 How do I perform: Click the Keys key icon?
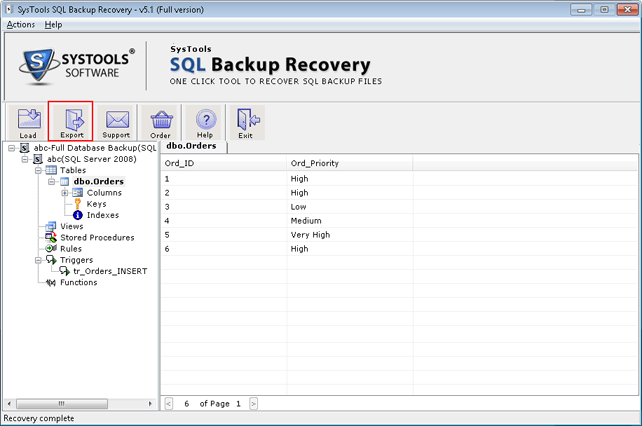point(77,204)
